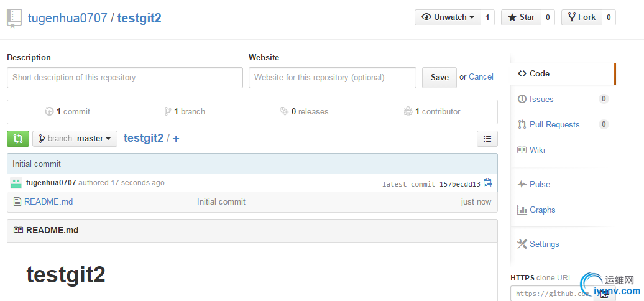Open the Wiki tab
The image size is (644, 301).
[x=537, y=150]
